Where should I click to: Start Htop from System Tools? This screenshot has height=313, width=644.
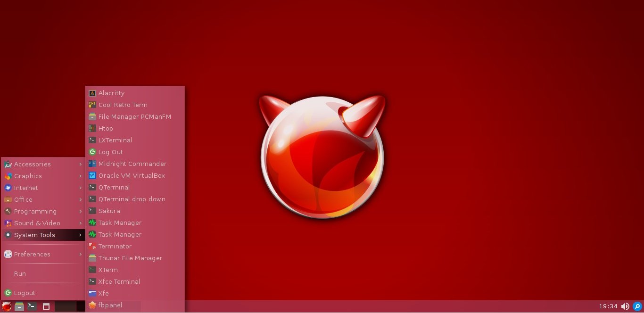click(106, 128)
